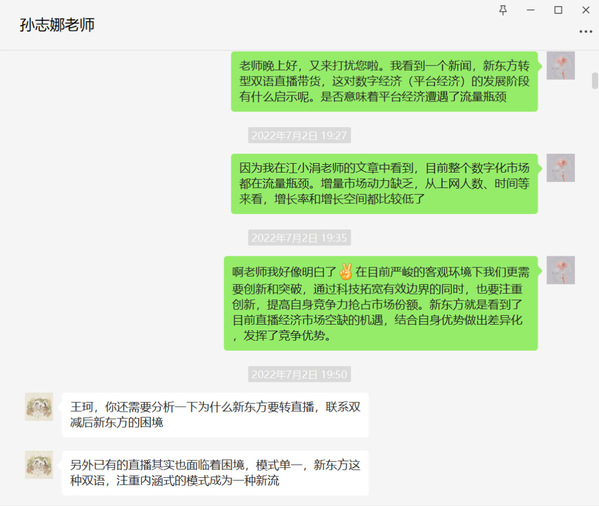Open the three-dot chat info menu
This screenshot has width=599, height=506.
[x=586, y=32]
